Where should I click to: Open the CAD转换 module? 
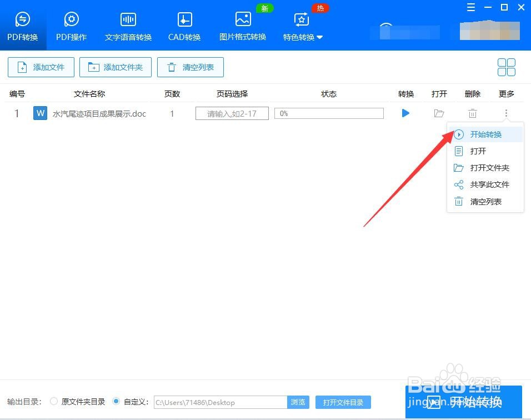184,24
